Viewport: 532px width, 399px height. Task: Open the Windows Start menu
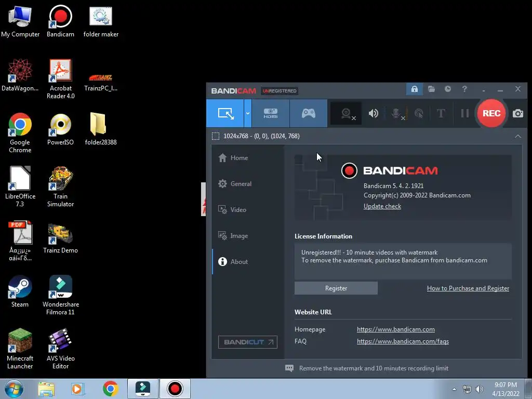point(14,389)
